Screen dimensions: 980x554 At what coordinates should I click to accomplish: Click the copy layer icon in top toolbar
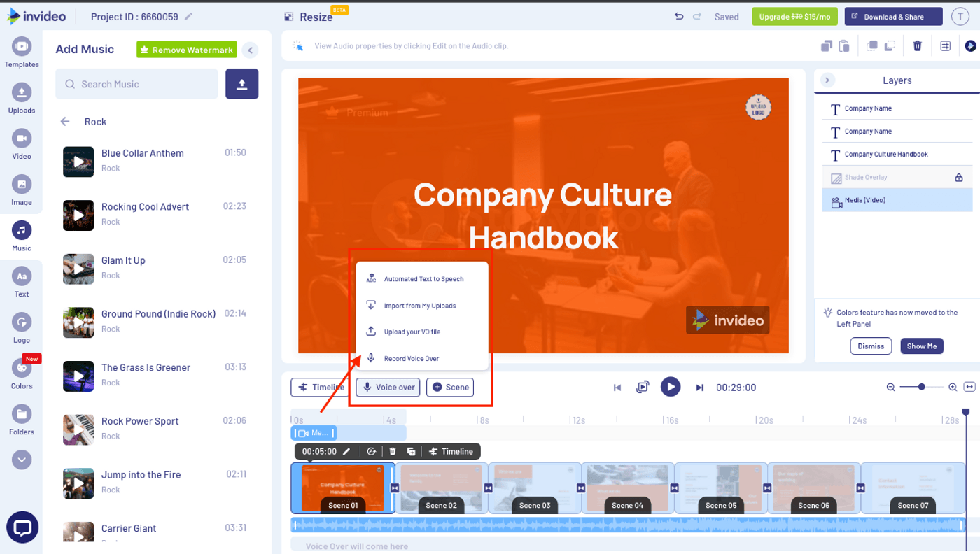point(827,46)
